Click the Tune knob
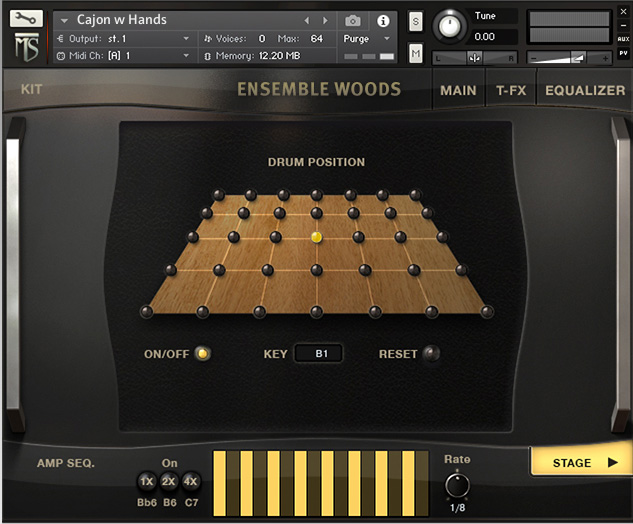The image size is (633, 524). pos(449,26)
